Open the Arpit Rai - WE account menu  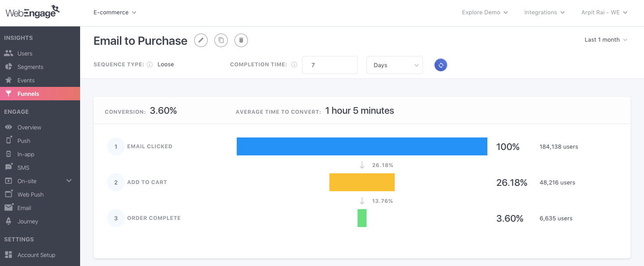tap(605, 13)
